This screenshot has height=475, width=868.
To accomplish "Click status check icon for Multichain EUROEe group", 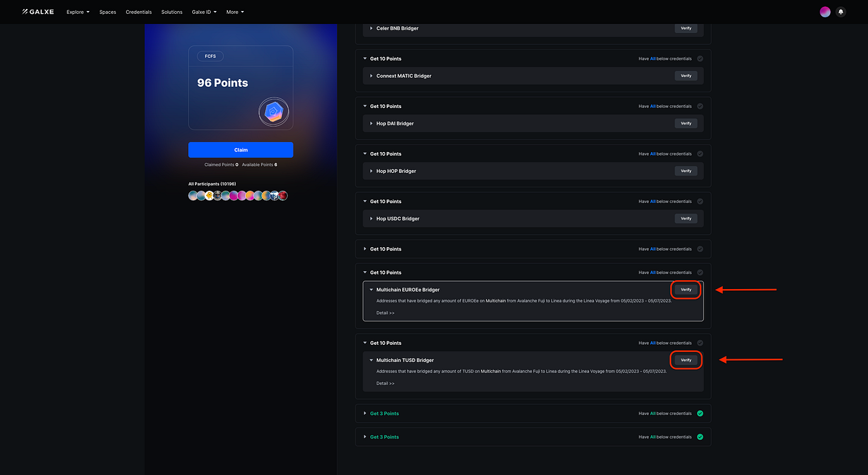I will (700, 272).
